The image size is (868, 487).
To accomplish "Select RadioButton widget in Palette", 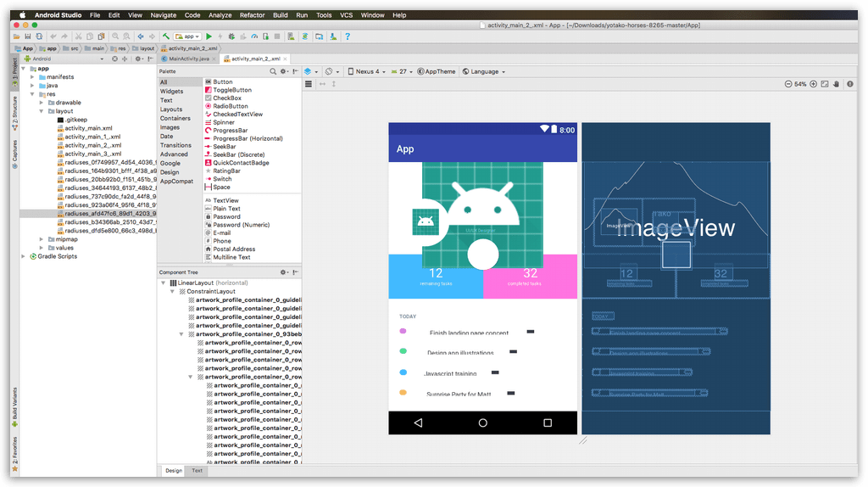I will [230, 106].
